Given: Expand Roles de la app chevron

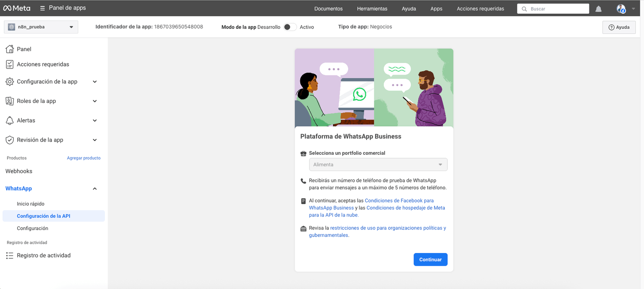Looking at the screenshot, I should coord(95,101).
